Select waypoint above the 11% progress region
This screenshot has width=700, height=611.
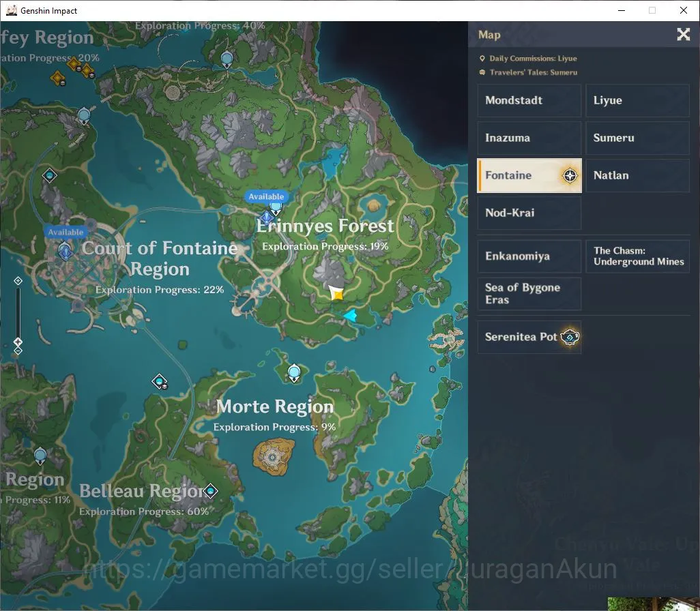click(x=40, y=456)
